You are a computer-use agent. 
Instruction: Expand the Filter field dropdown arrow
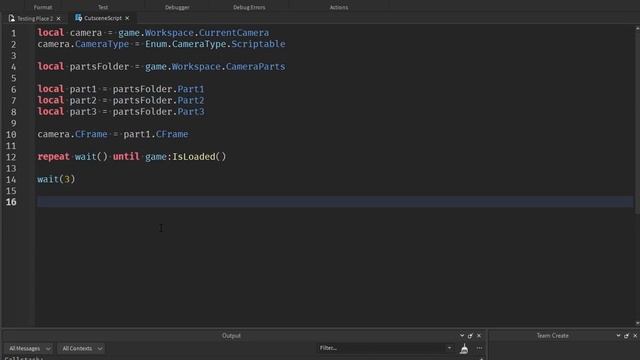coord(449,348)
